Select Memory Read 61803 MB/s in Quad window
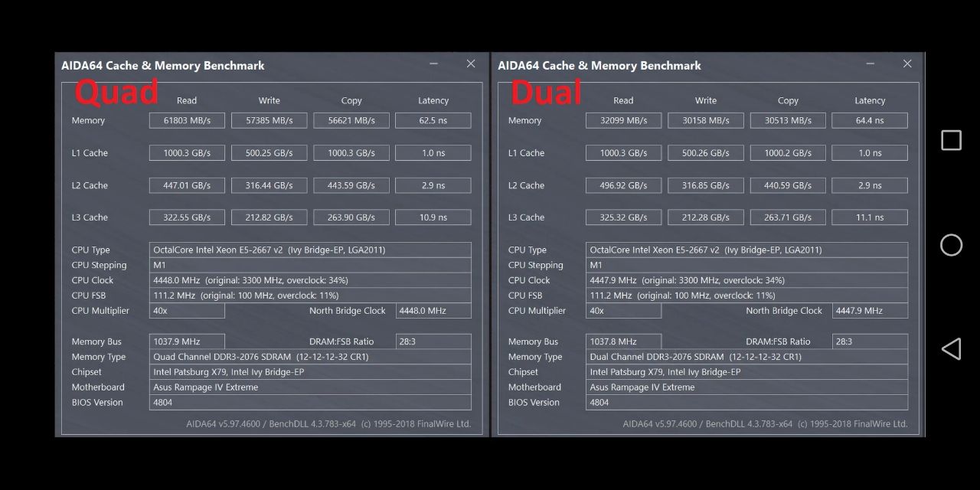980x490 pixels. click(187, 120)
